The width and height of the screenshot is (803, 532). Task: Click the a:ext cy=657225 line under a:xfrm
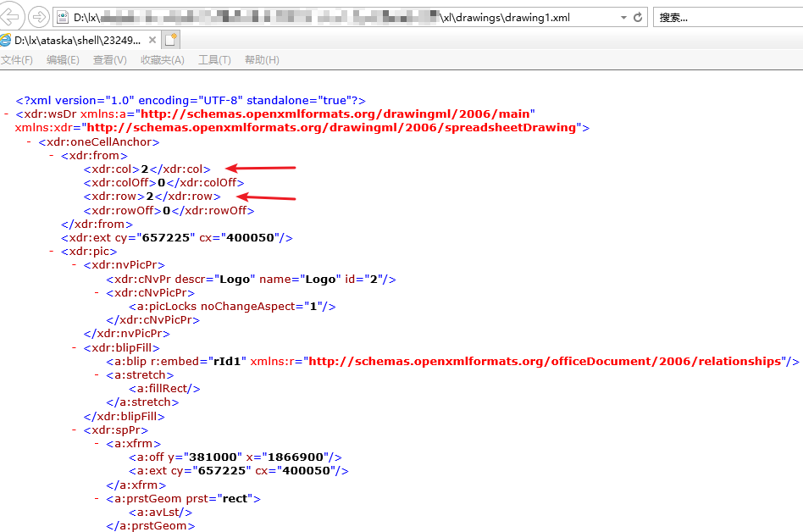click(x=239, y=470)
